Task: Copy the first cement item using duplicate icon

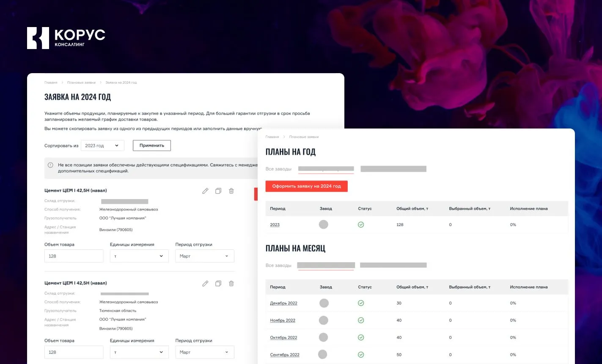Action: point(218,191)
